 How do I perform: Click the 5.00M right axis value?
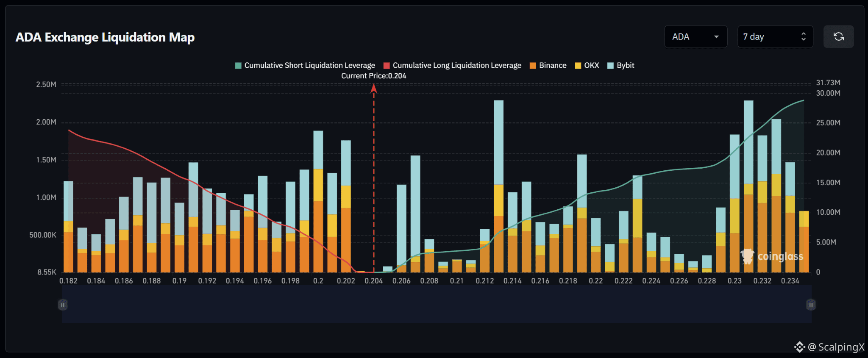pos(826,242)
